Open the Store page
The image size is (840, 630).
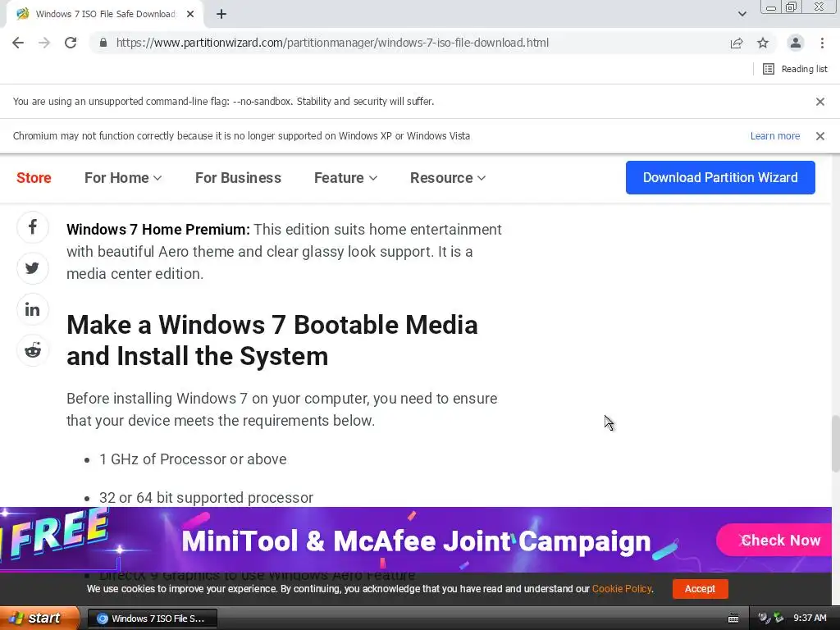click(34, 178)
